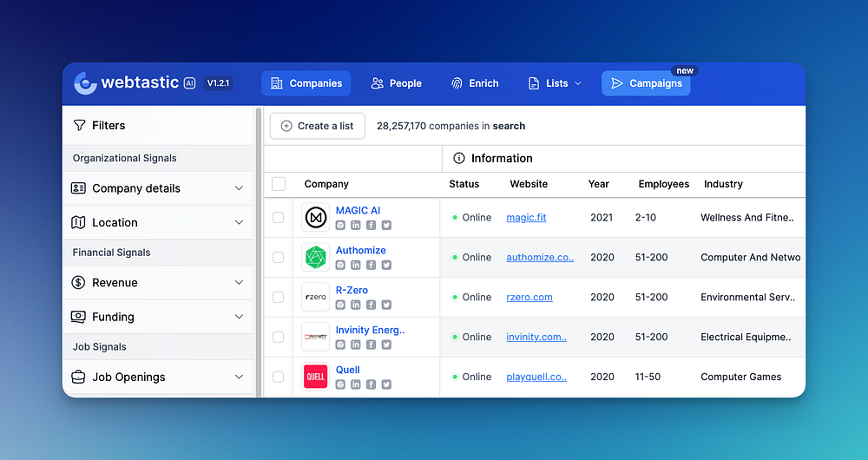Click the Filters funnel icon
The height and width of the screenshot is (460, 868).
(79, 126)
